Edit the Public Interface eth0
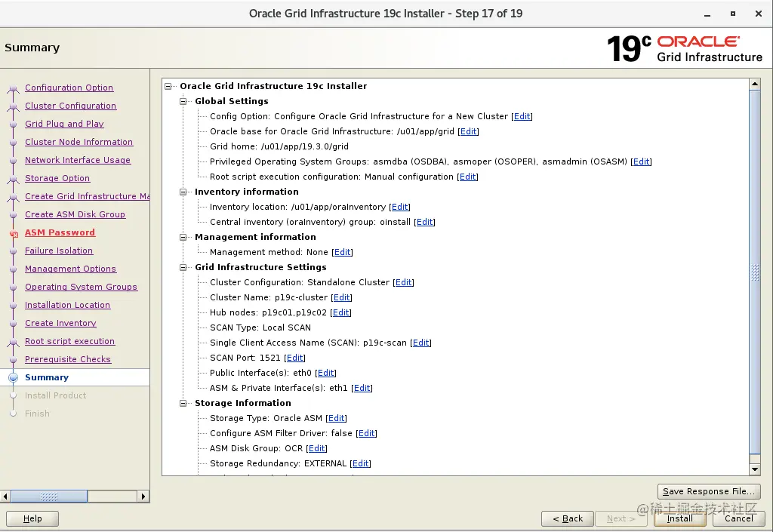Viewport: 773px width, 532px height. (326, 374)
